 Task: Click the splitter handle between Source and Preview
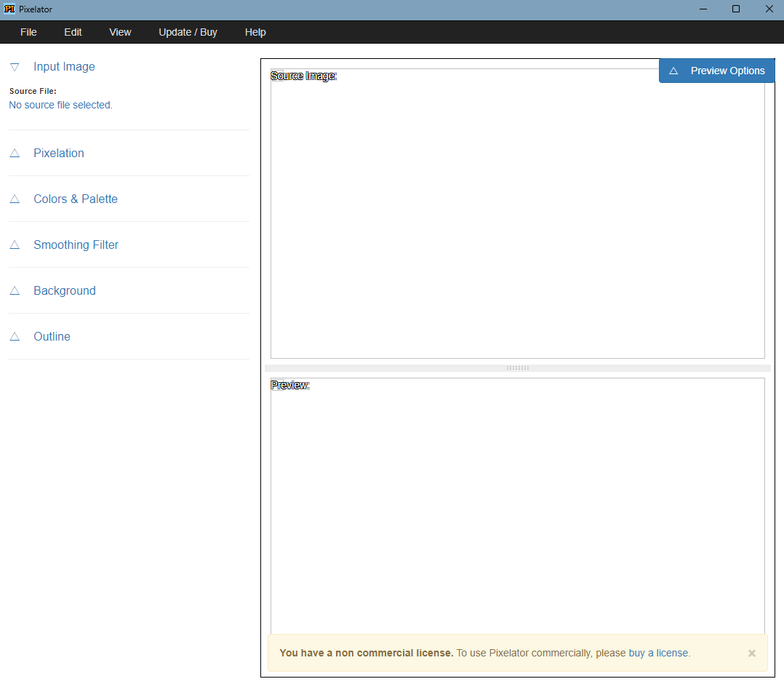(x=517, y=368)
